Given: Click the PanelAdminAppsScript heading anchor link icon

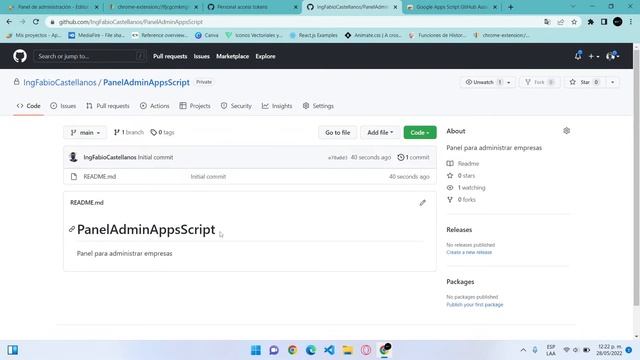Looking at the screenshot, I should click(x=72, y=229).
